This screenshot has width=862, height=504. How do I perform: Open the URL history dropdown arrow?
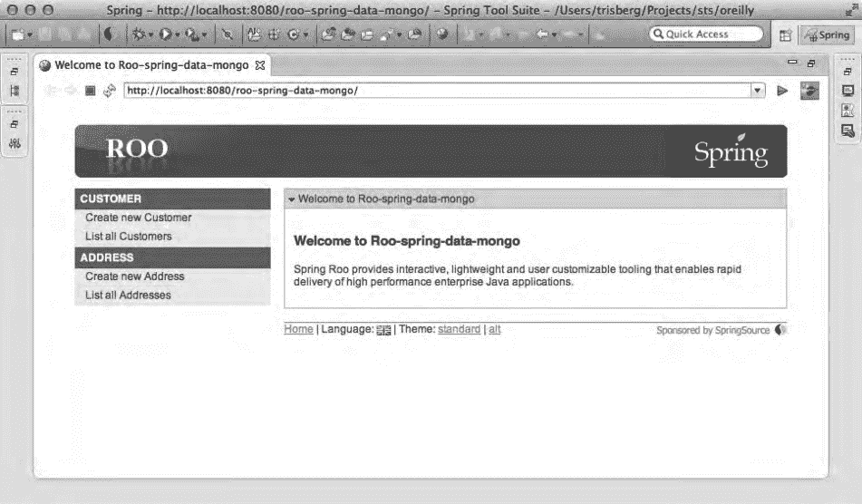758,91
